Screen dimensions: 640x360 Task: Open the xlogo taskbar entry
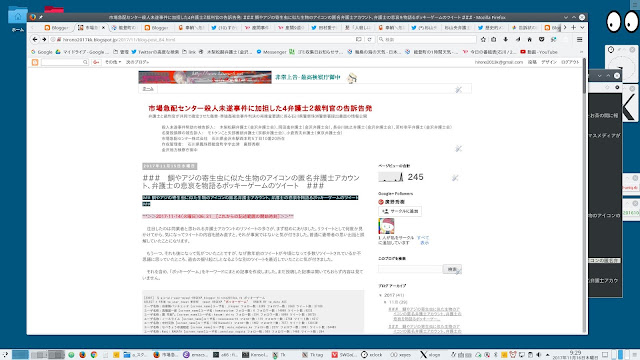pos(430,355)
